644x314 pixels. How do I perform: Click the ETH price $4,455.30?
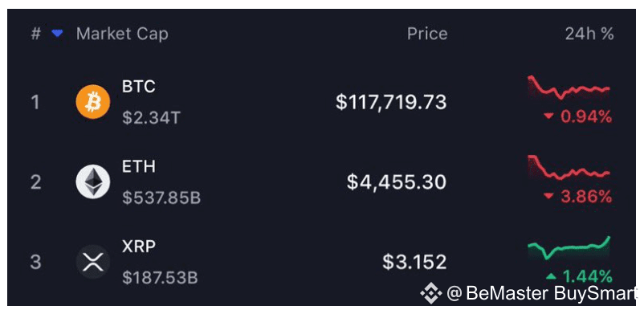point(397,181)
